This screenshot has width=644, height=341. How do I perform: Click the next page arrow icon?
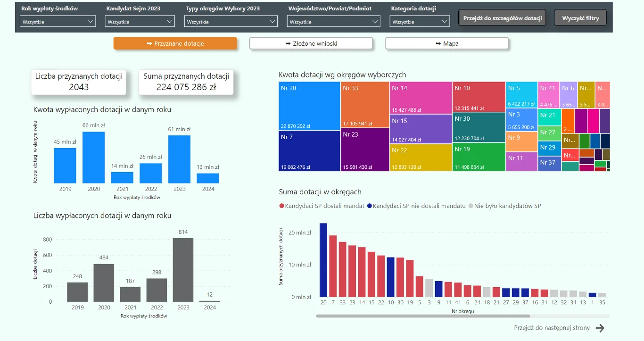click(x=600, y=328)
